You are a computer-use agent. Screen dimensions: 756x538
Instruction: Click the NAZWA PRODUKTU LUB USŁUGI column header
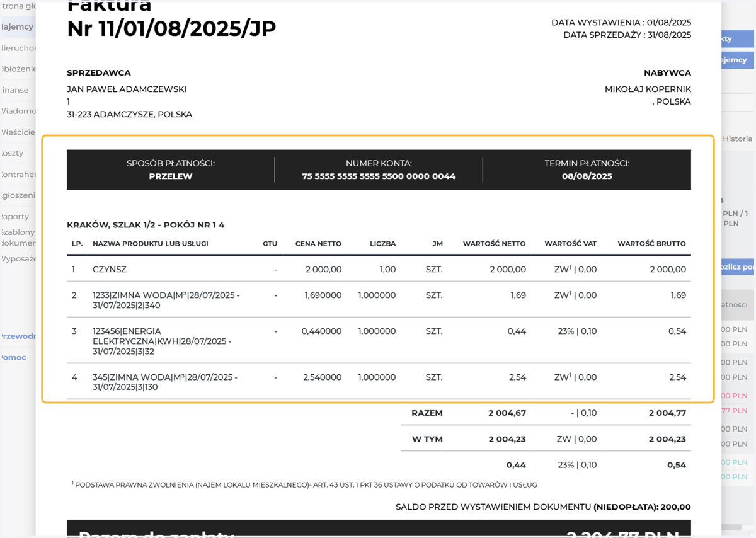click(x=151, y=244)
